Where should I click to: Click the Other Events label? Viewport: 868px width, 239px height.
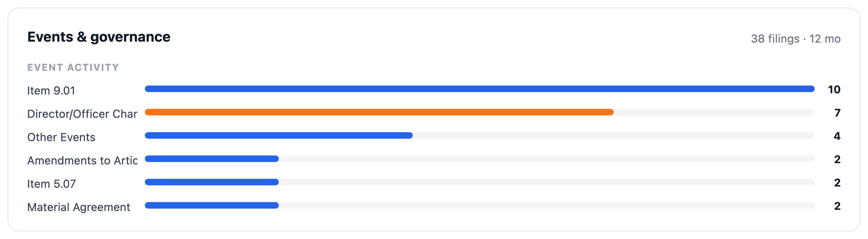[x=61, y=137]
